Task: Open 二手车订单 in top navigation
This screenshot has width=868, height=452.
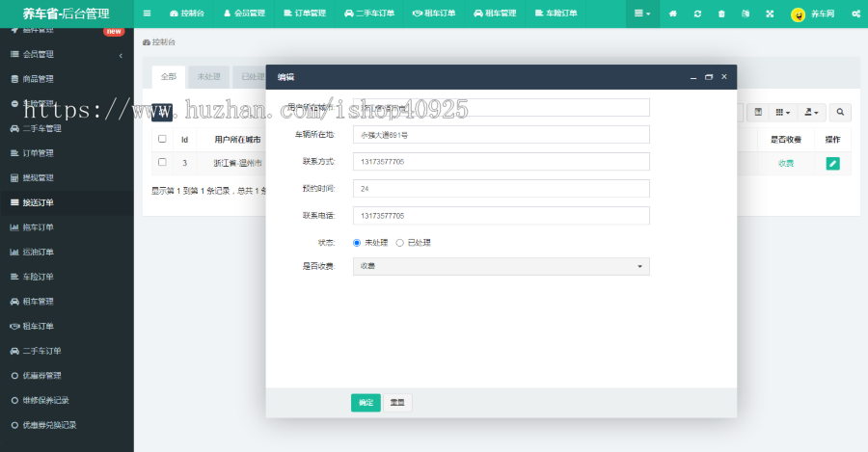Action: coord(369,13)
